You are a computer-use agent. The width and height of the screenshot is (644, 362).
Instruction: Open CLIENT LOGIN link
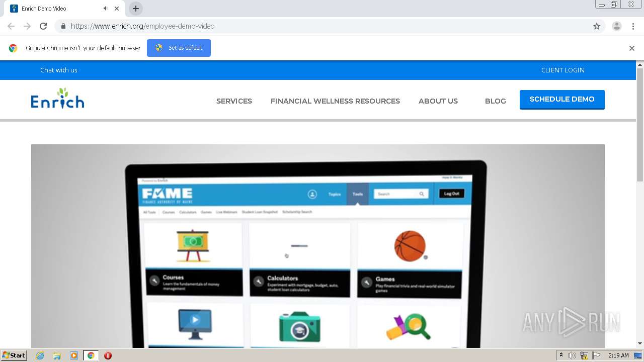pyautogui.click(x=562, y=70)
